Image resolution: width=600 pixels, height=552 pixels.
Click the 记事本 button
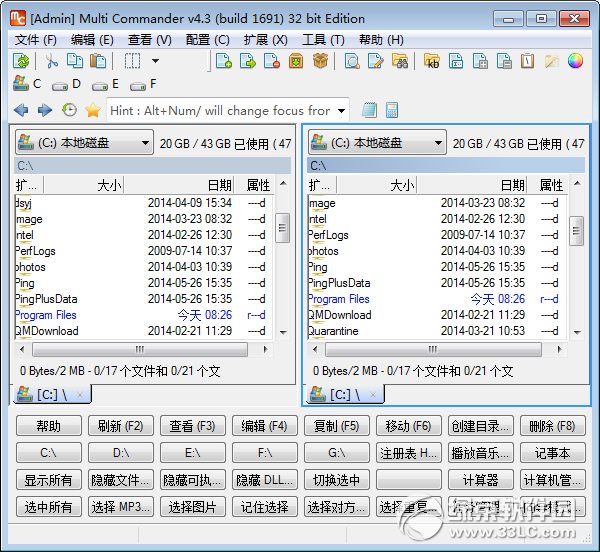click(x=553, y=453)
